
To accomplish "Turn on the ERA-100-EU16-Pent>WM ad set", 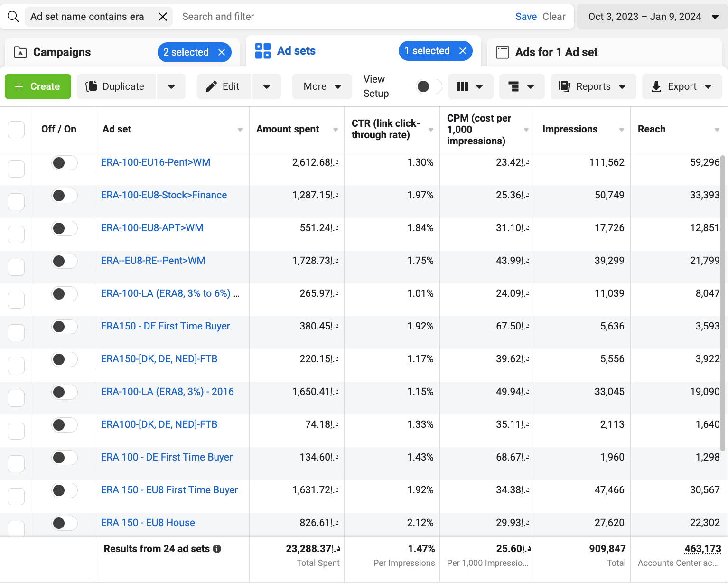I will 64,163.
